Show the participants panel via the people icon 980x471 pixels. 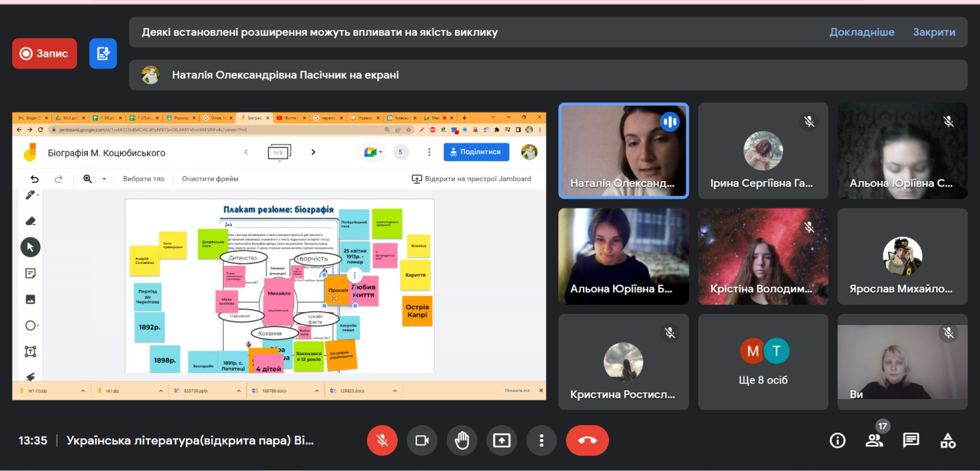coord(874,441)
